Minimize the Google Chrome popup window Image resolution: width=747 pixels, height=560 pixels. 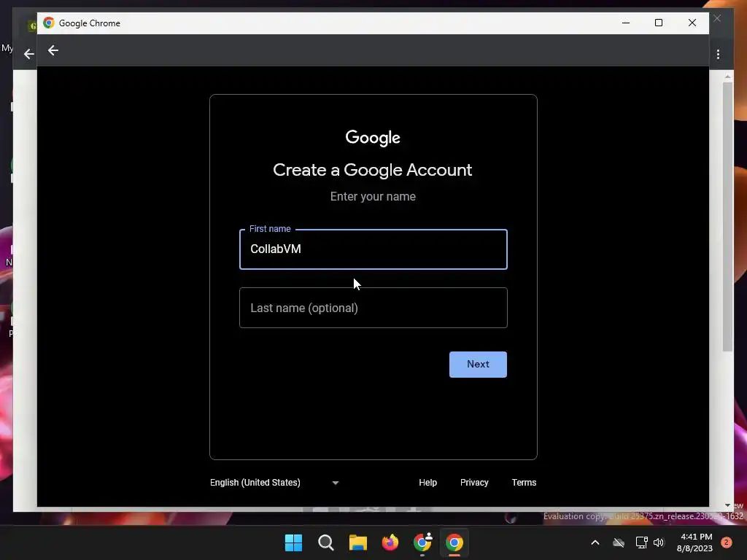click(x=626, y=23)
